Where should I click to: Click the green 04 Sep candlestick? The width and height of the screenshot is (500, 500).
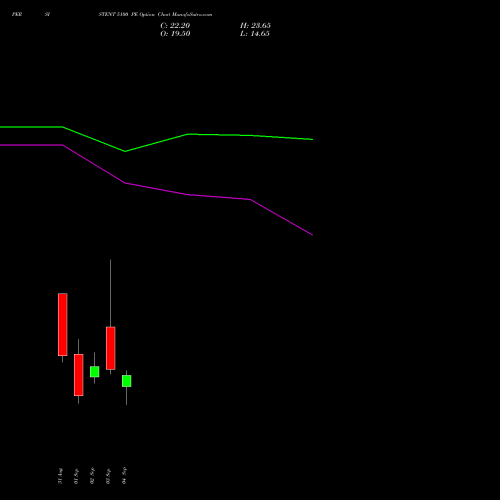pos(127,381)
